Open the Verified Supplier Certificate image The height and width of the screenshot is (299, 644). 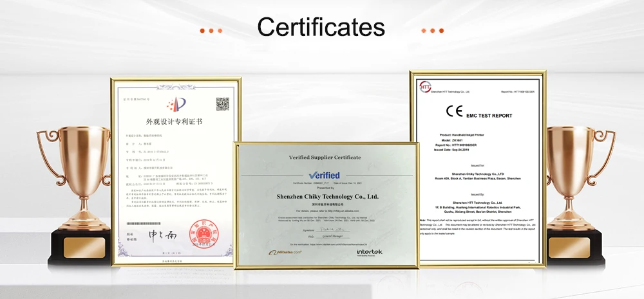coord(326,206)
